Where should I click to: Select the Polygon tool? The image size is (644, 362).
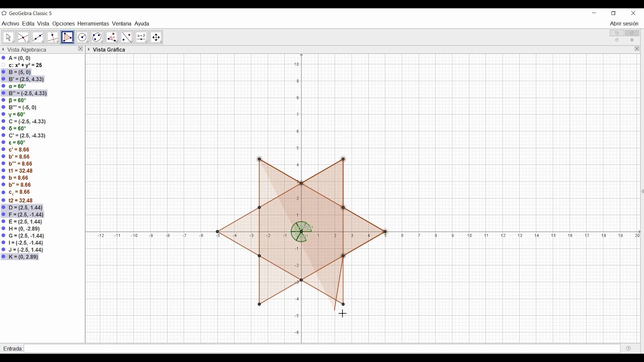[x=67, y=37]
